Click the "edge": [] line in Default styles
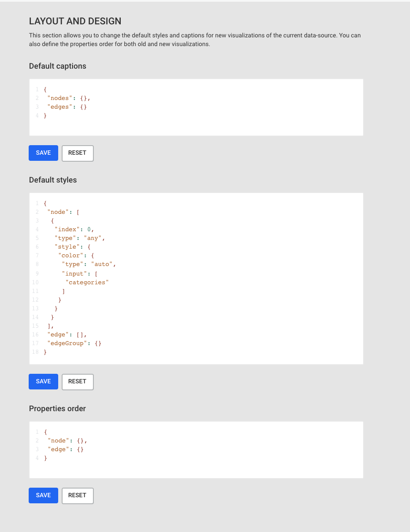 coord(67,335)
